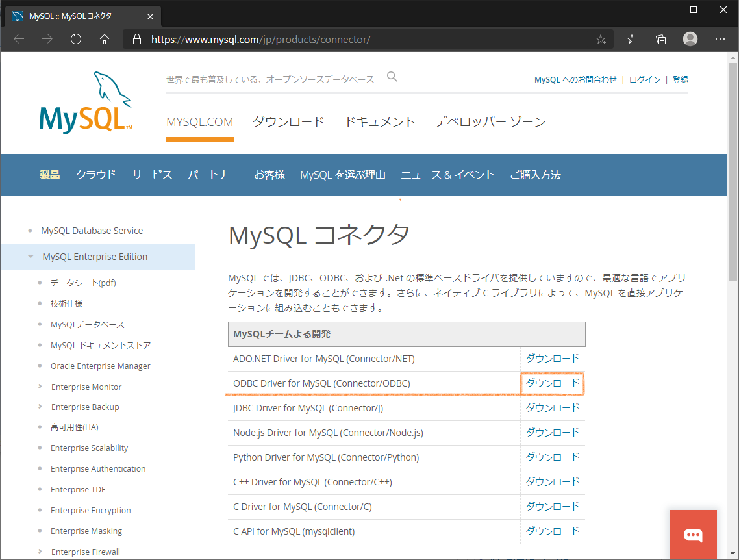This screenshot has width=739, height=560.
Task: Open Enterprise TDE sidebar link
Action: 78,489
